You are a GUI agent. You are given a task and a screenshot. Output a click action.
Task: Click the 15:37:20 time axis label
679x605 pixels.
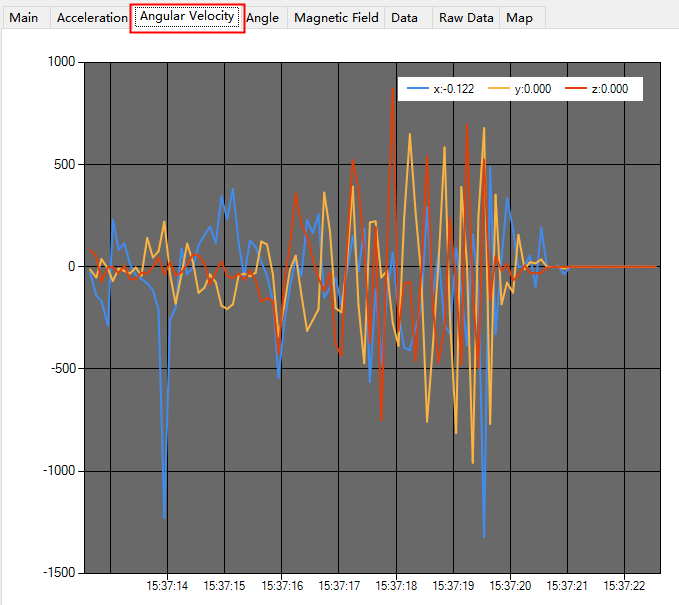click(x=510, y=586)
